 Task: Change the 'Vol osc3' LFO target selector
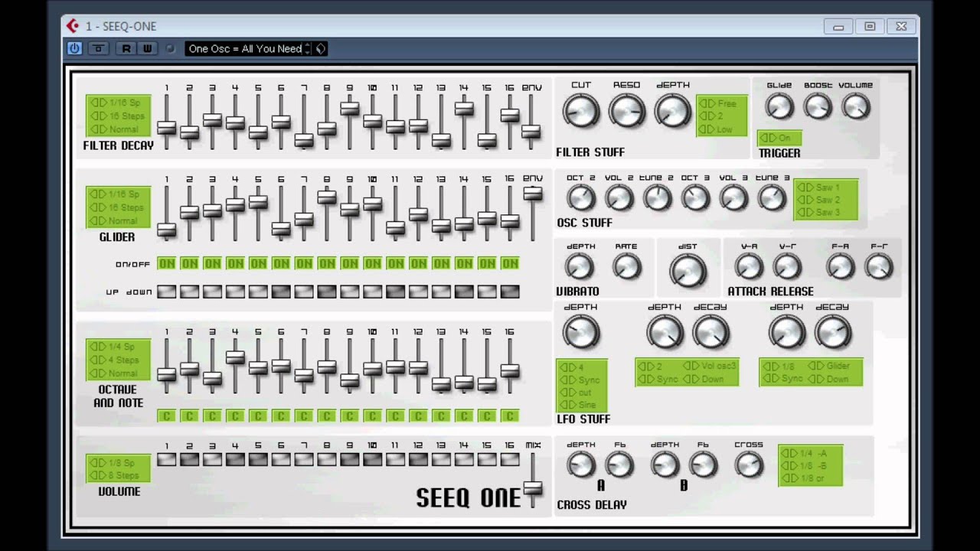710,366
